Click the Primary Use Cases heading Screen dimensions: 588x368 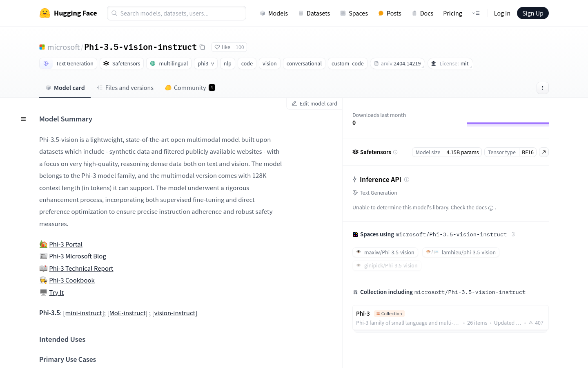pos(67,359)
